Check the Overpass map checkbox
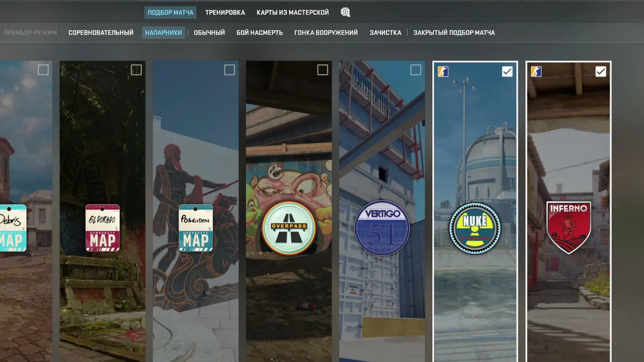The width and height of the screenshot is (644, 362). [323, 70]
